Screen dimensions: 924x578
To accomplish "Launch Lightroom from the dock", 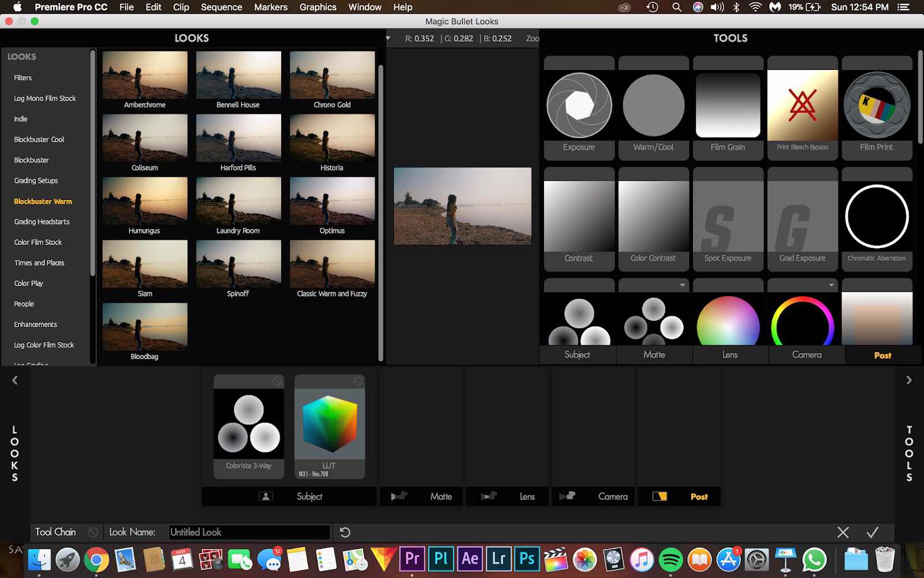I will click(x=498, y=559).
